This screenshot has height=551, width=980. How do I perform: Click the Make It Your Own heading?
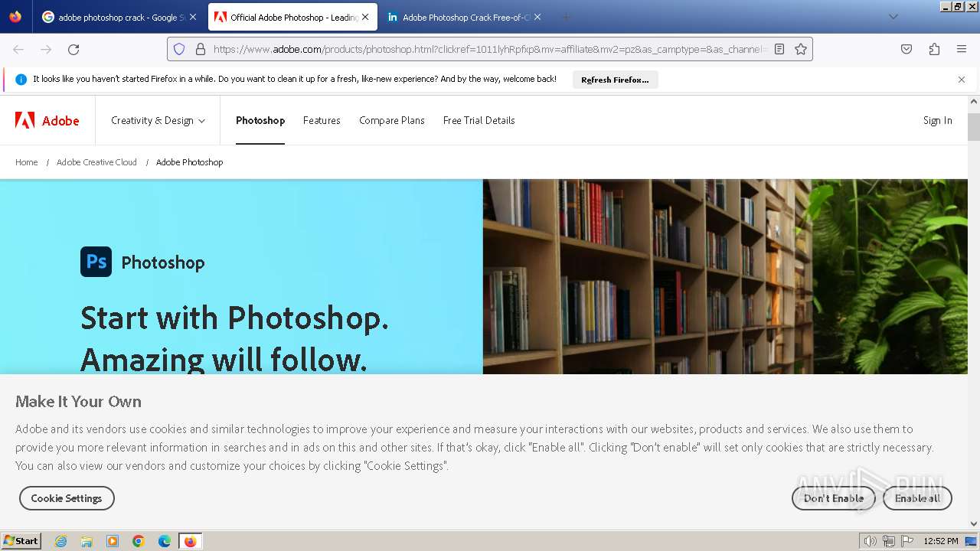click(78, 402)
